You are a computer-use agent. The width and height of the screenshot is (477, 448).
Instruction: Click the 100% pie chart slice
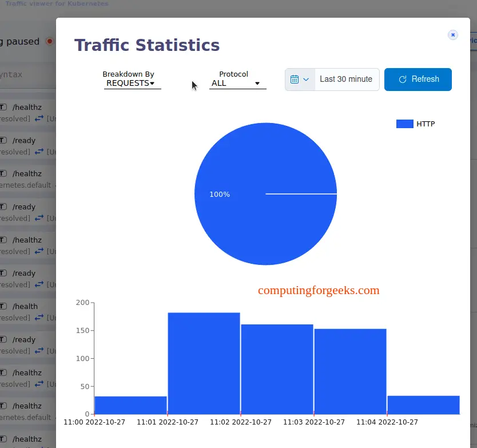coord(265,194)
